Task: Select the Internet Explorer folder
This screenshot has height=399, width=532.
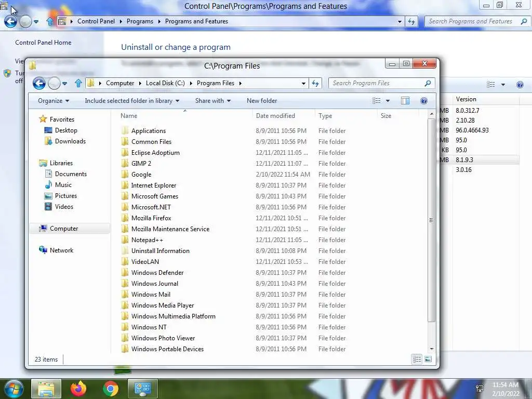Action: 154,185
